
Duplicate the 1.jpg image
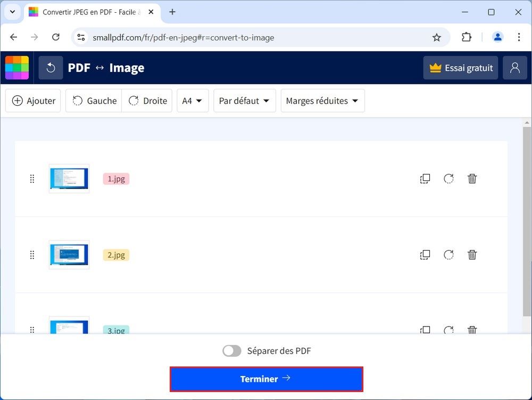coord(425,179)
